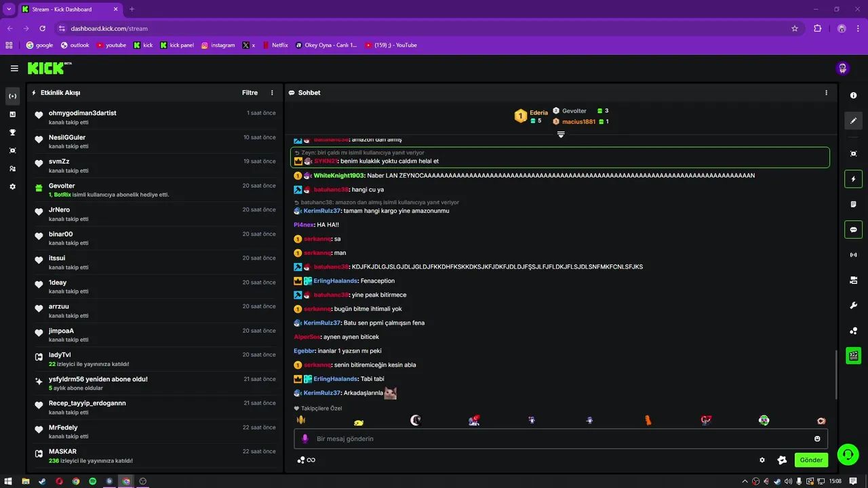Open the Netflix bookmark
This screenshot has height=488, width=868.
tap(275, 45)
